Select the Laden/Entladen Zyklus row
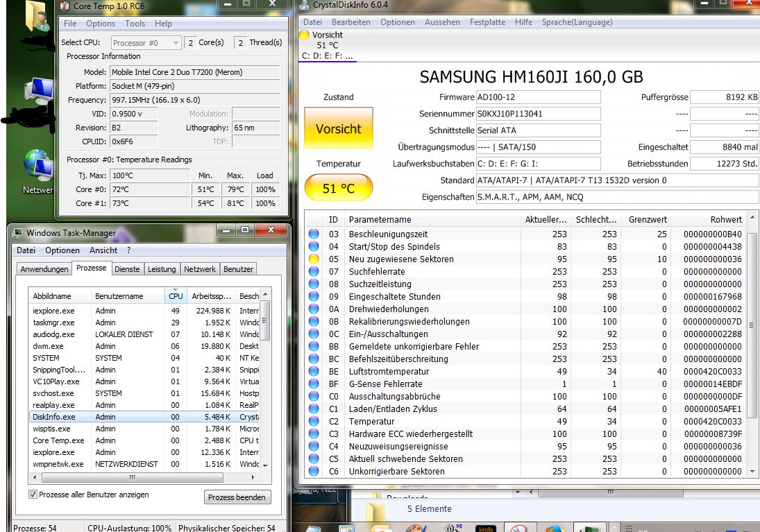Image resolution: width=760 pixels, height=532 pixels. (525, 409)
